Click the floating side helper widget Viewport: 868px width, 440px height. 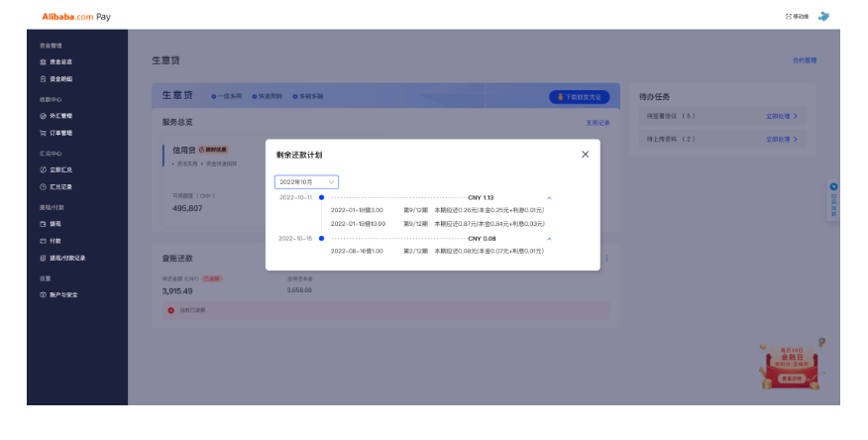[x=833, y=201]
